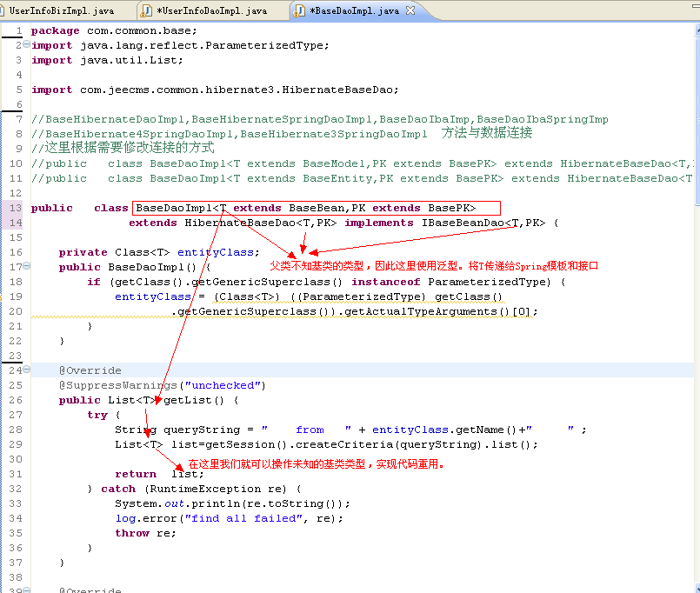Viewport: 700px width, 593px height.
Task: Click line number 28 in the gutter
Action: (16, 430)
